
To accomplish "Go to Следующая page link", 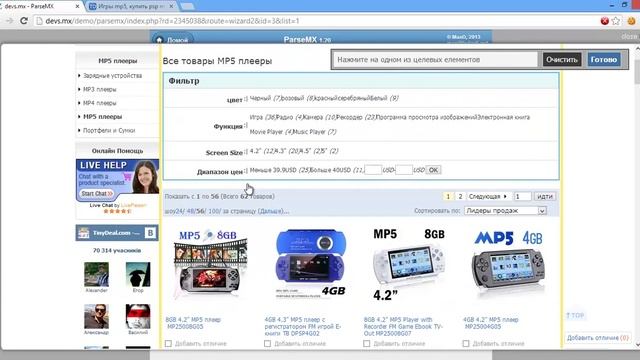I will coord(488,197).
